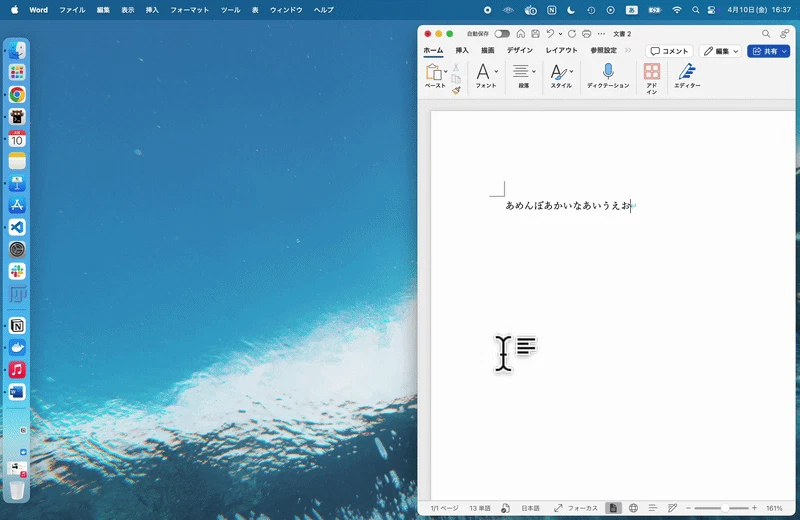Viewport: 800px width, 520px height.
Task: Open the Share (共有) dropdown arrow
Action: (x=784, y=51)
